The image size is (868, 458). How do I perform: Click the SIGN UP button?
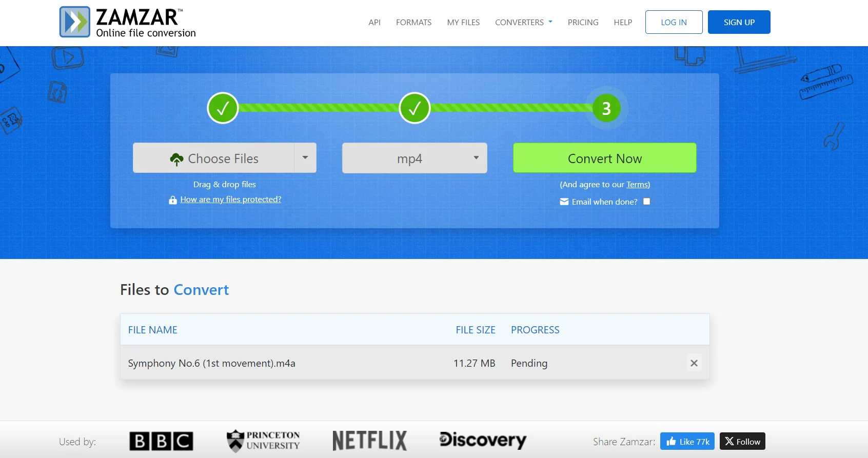(739, 22)
